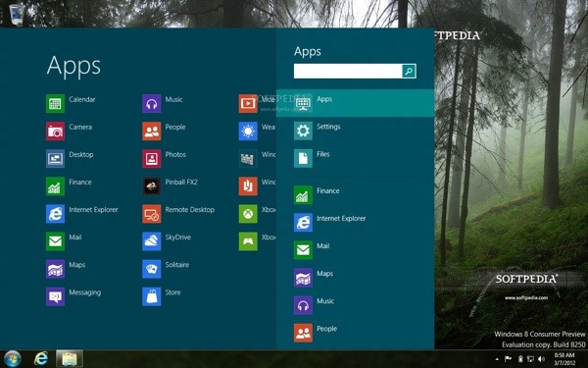The width and height of the screenshot is (588, 368).
Task: Search within Finance in the search pane
Action: coord(355,195)
